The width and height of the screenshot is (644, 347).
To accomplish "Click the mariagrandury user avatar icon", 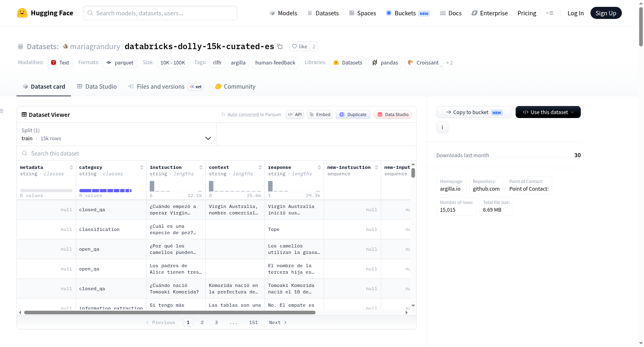I will click(66, 46).
